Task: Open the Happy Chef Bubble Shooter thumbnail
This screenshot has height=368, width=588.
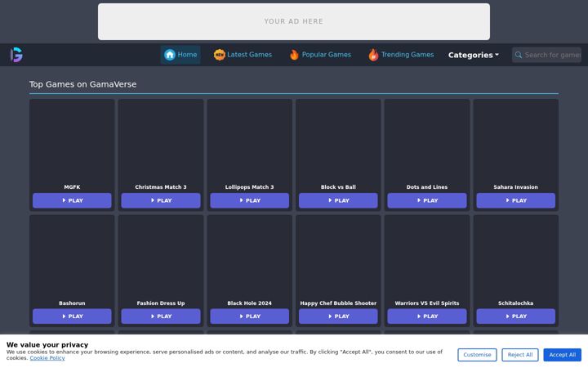Action: coord(338,257)
